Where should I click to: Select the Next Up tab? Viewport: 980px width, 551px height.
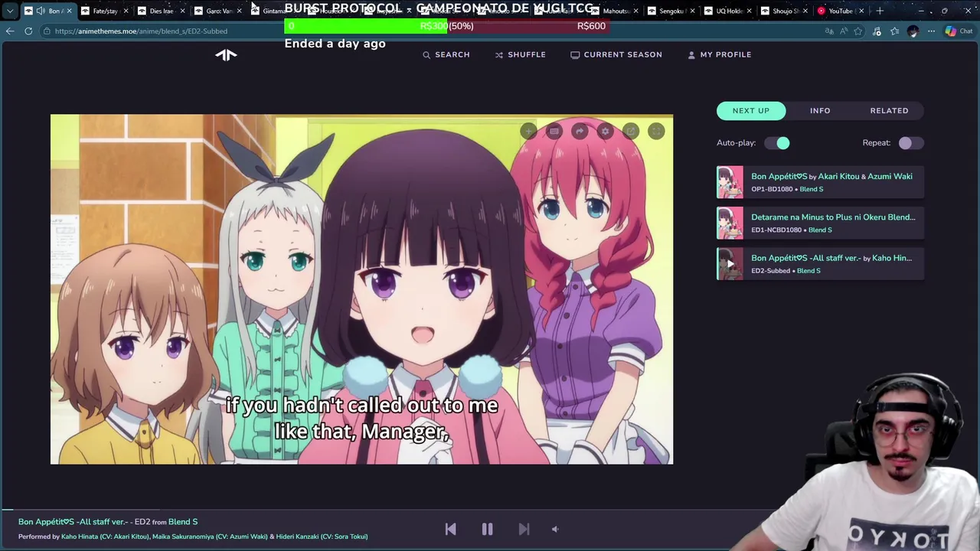tap(750, 111)
